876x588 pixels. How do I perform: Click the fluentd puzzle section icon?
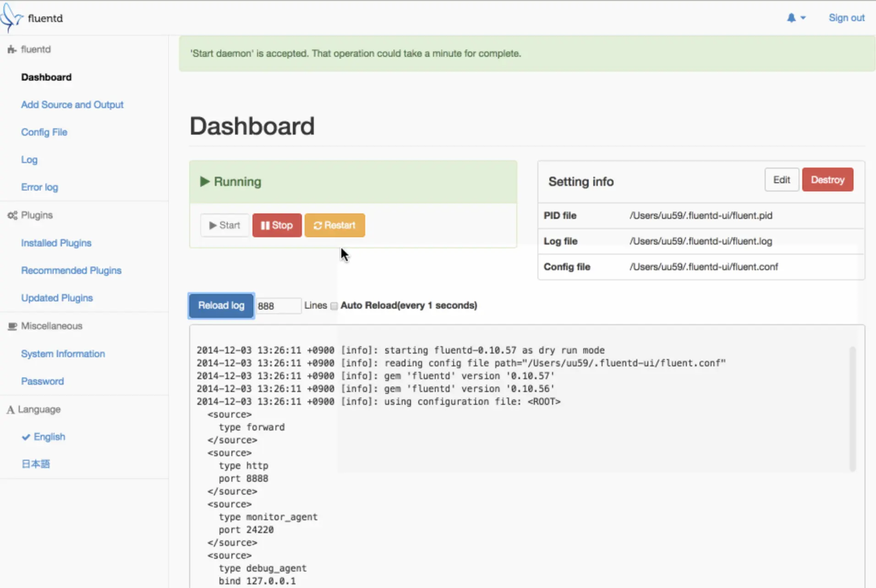[x=12, y=49]
